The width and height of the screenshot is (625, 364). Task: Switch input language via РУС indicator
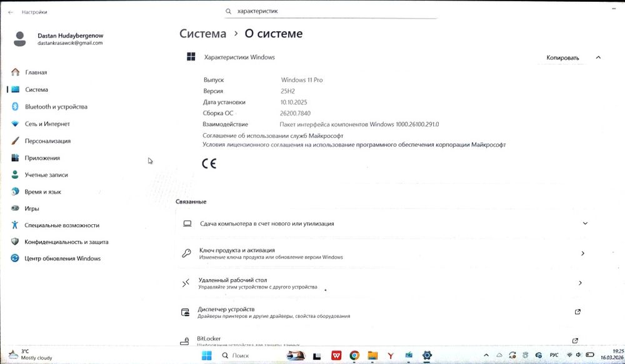click(x=554, y=355)
